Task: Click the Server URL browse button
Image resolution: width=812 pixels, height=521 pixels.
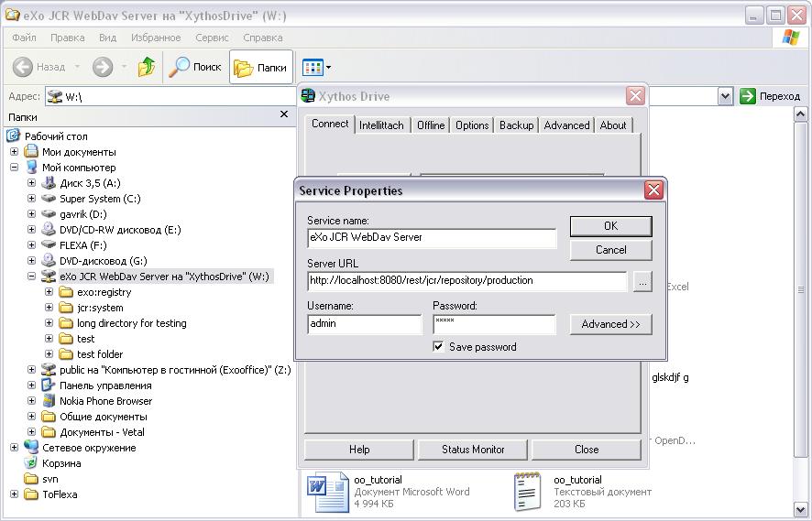Action: (642, 283)
